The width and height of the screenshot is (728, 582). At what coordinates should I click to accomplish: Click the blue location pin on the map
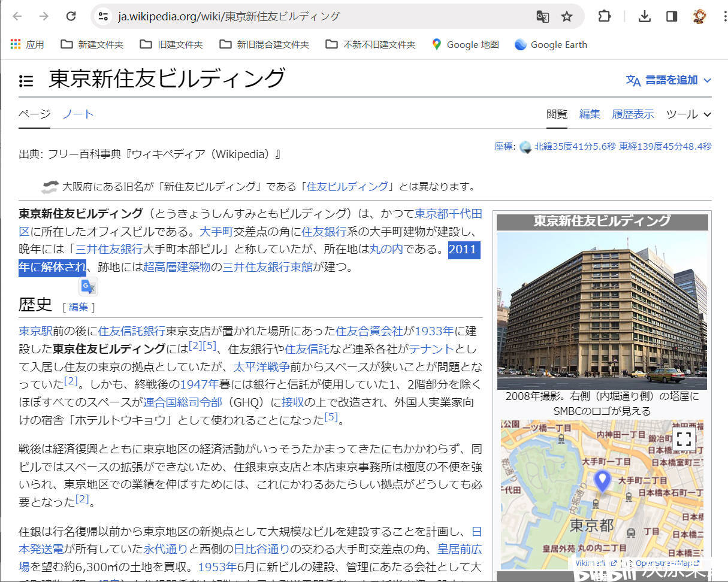tap(602, 481)
